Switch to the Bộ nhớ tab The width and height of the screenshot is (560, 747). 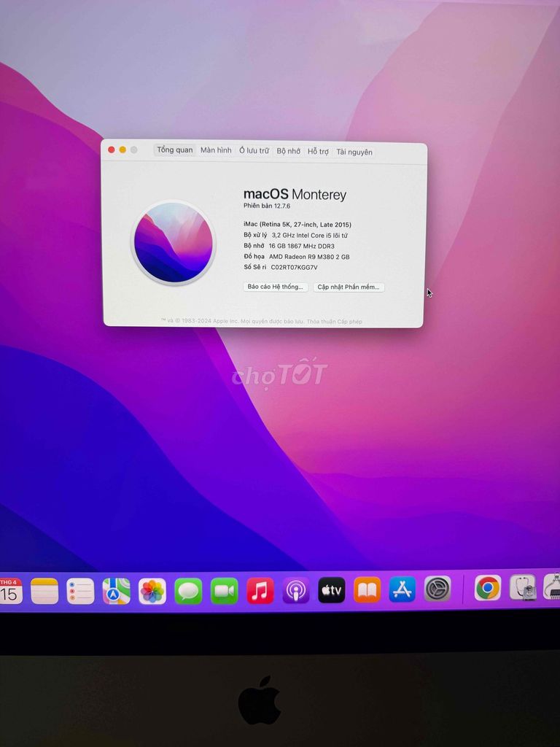[x=288, y=152]
